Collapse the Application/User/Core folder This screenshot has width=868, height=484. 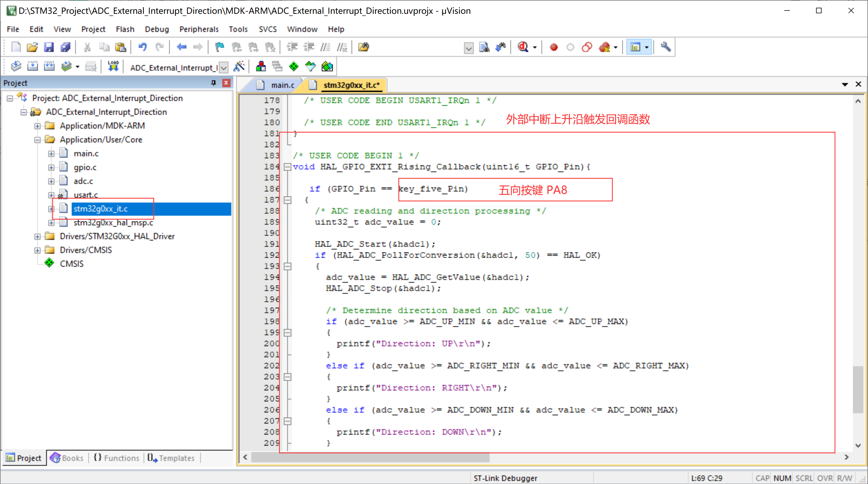37,140
